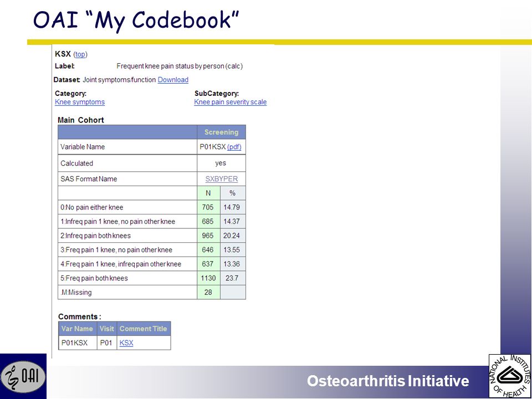This screenshot has width=532, height=399.
Task: Select the 'Variable Name' row label
Action: coord(83,147)
